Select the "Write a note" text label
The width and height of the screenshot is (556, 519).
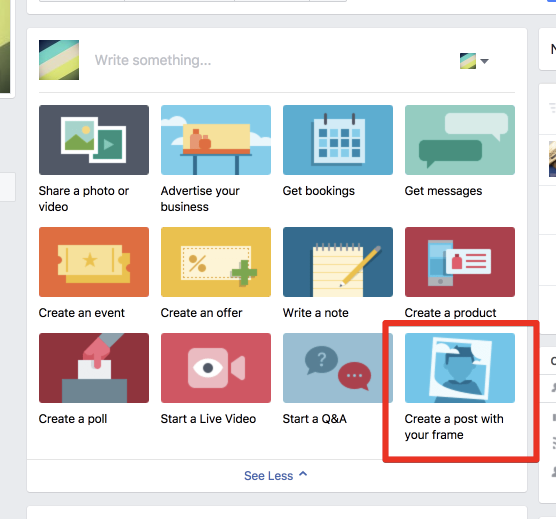point(315,313)
